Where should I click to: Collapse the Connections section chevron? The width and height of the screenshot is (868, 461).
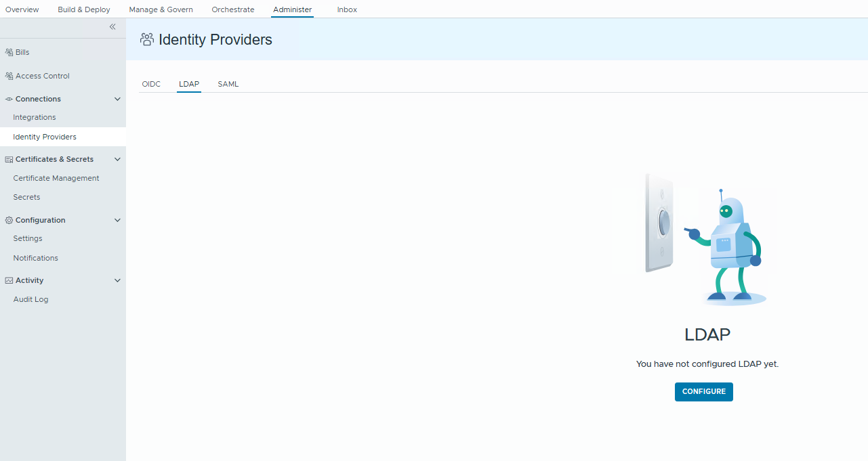117,99
